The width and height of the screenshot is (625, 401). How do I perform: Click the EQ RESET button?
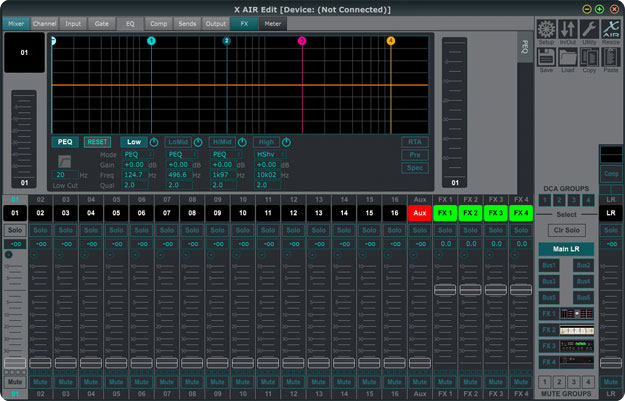(x=97, y=142)
